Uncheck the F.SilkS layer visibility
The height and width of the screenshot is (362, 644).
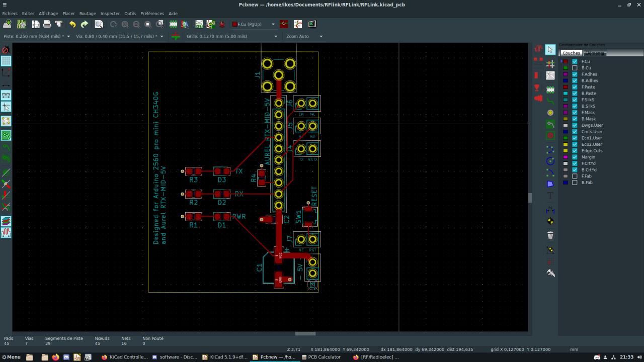coord(575,100)
